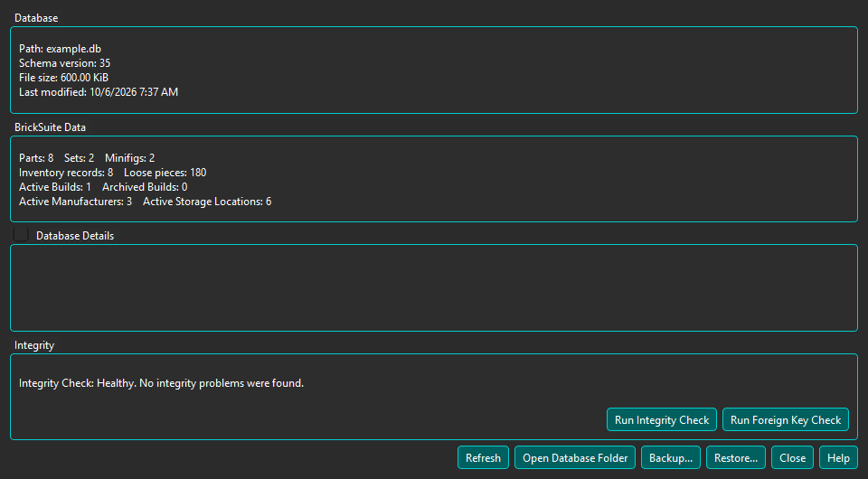868x479 pixels.
Task: Start a database Backup
Action: pyautogui.click(x=670, y=458)
